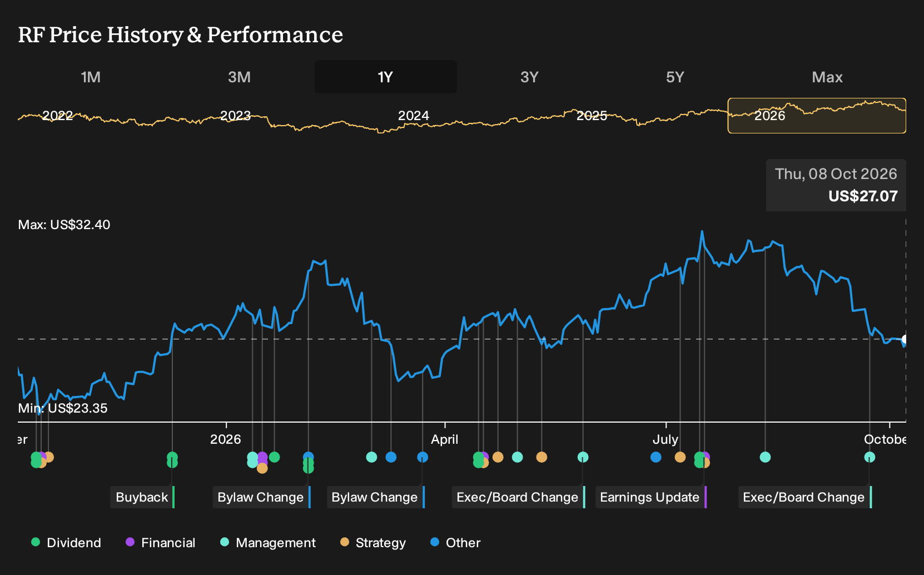This screenshot has height=575, width=924.
Task: Open the Bylaw Change label beside Buyback
Action: coord(261,497)
